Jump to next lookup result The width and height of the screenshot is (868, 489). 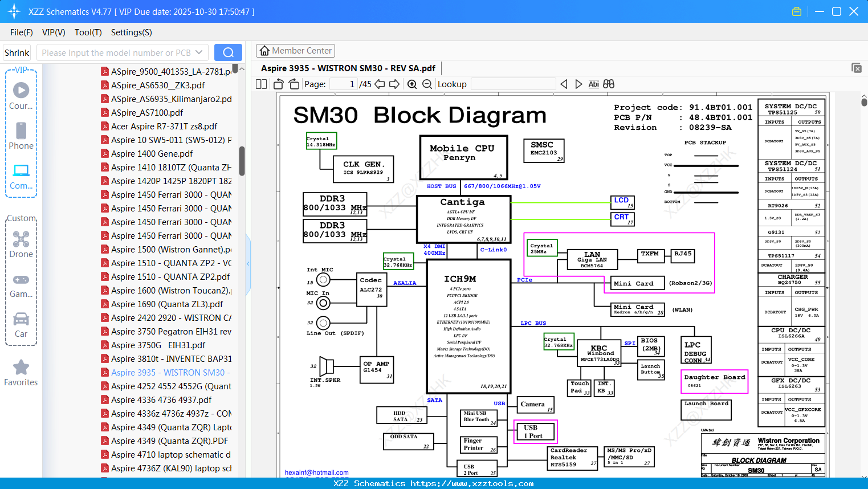578,84
